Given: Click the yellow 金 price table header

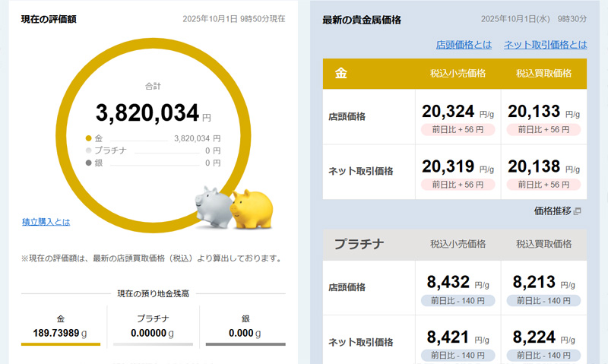Looking at the screenshot, I should [x=369, y=74].
